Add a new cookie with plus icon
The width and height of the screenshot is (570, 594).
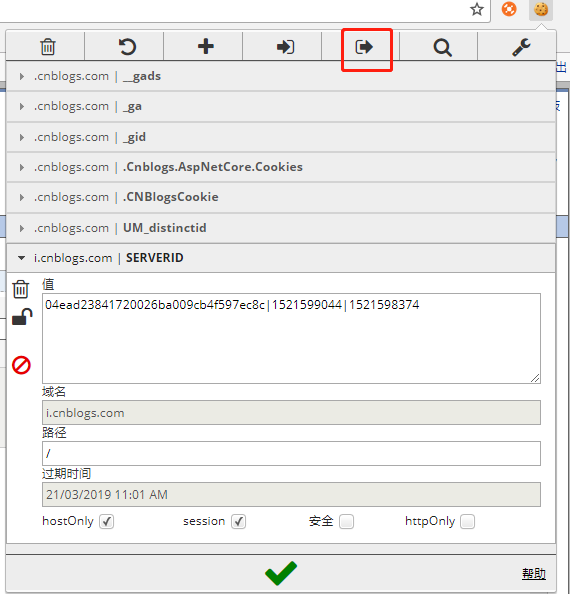pos(206,47)
